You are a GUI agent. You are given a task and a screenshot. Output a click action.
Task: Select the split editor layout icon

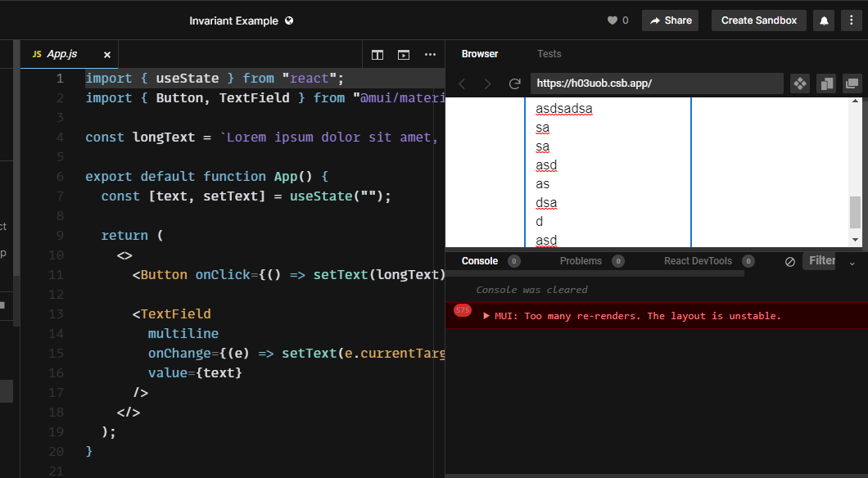pos(377,54)
